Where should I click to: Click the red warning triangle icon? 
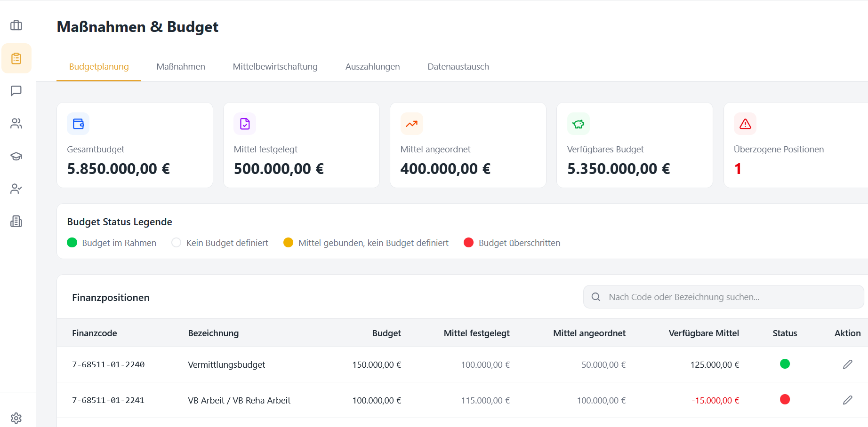click(x=745, y=124)
